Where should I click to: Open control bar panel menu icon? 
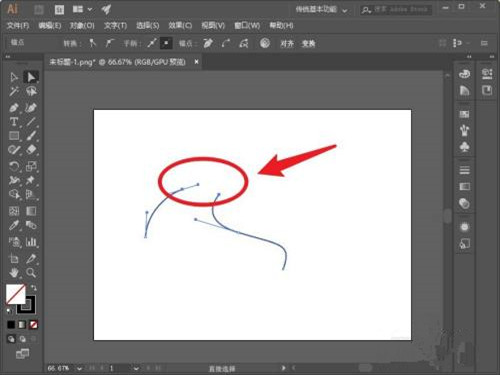click(x=484, y=43)
